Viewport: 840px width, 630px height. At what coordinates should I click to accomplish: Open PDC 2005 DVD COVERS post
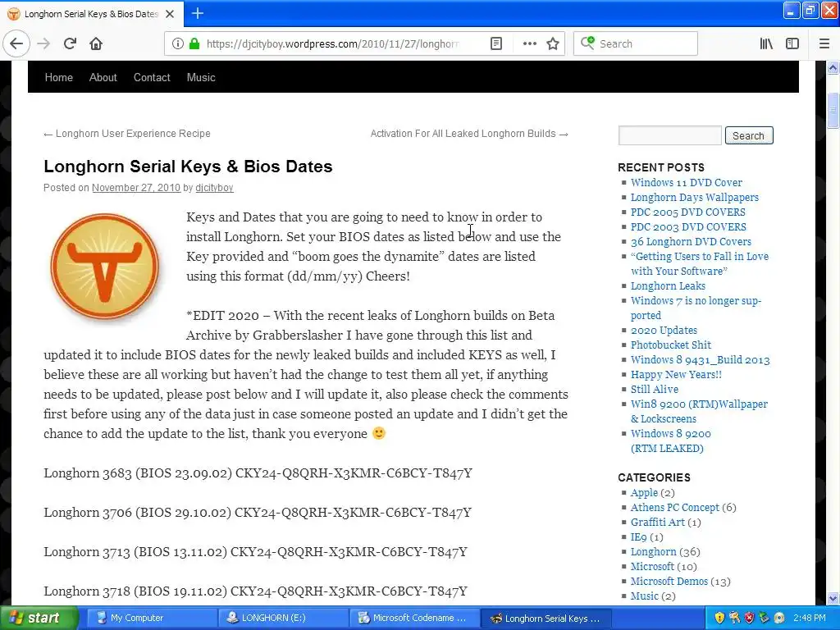pyautogui.click(x=688, y=212)
